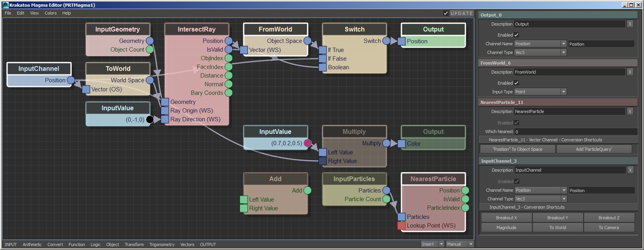Toggle the UPDATE checkbox

(x=446, y=13)
